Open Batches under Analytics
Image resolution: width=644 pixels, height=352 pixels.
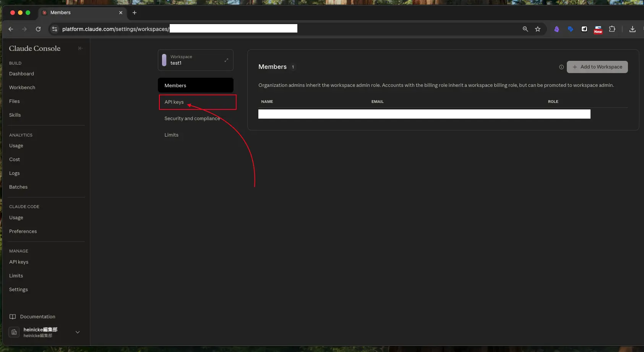[x=18, y=187]
